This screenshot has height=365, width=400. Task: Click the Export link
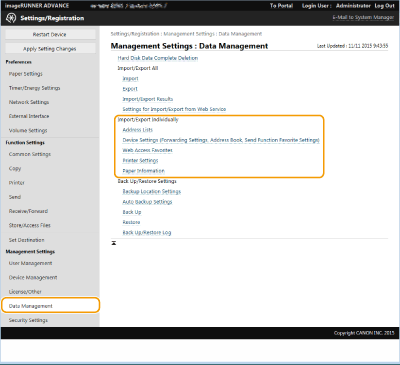[x=130, y=89]
